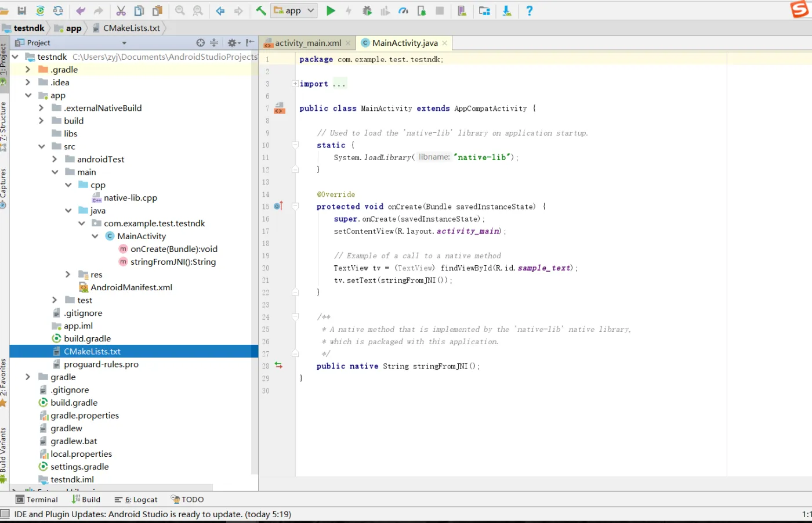Select app's build.gradle file
Image resolution: width=812 pixels, height=523 pixels.
pyautogui.click(x=87, y=338)
